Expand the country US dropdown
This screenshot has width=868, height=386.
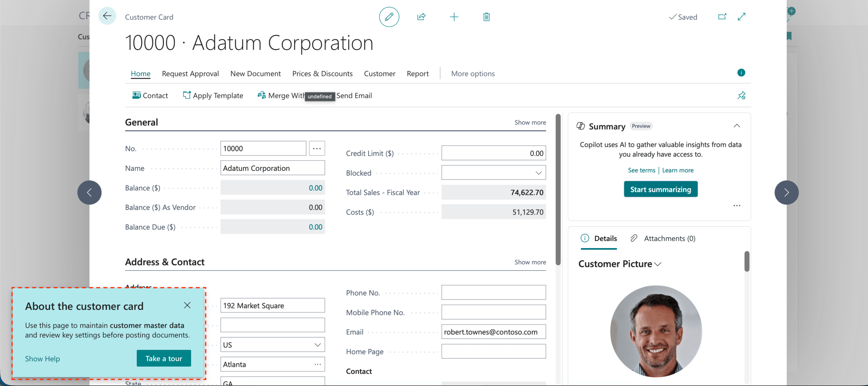click(x=317, y=345)
